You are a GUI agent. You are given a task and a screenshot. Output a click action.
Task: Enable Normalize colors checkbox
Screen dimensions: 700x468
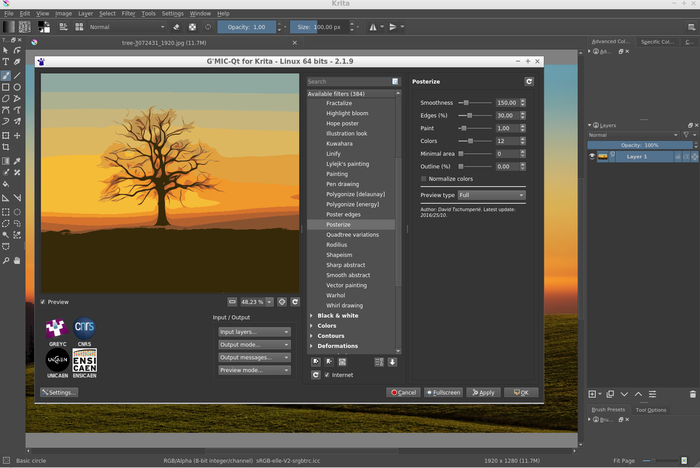[424, 178]
